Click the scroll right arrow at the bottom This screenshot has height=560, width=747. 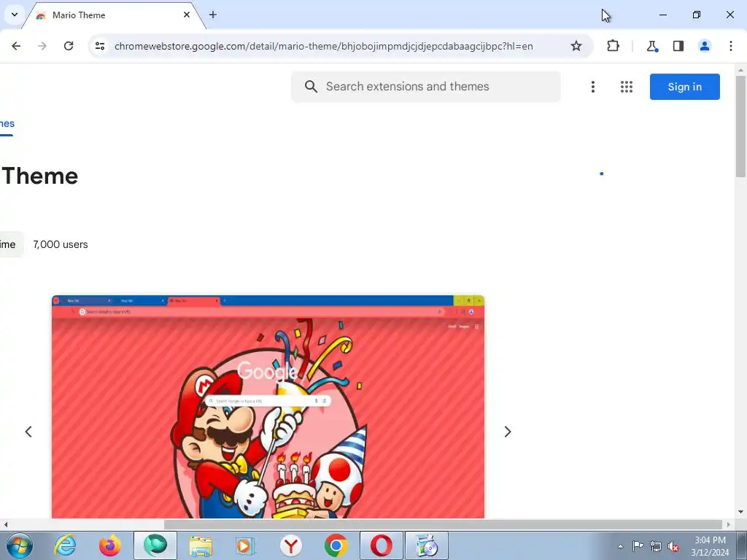coord(729,524)
